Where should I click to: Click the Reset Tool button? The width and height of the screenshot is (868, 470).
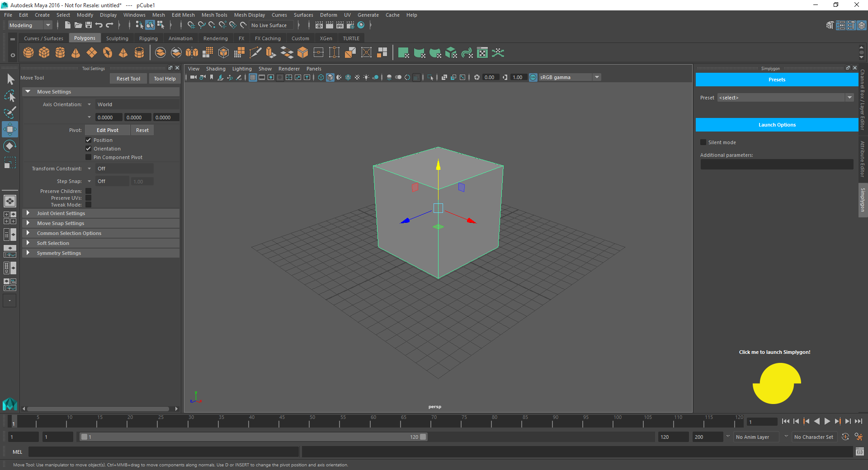(128, 78)
